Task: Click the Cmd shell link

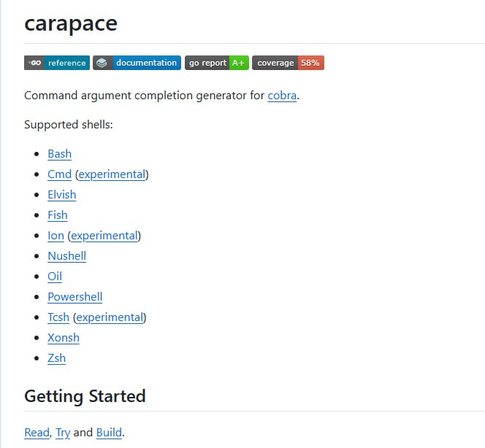Action: [x=59, y=174]
